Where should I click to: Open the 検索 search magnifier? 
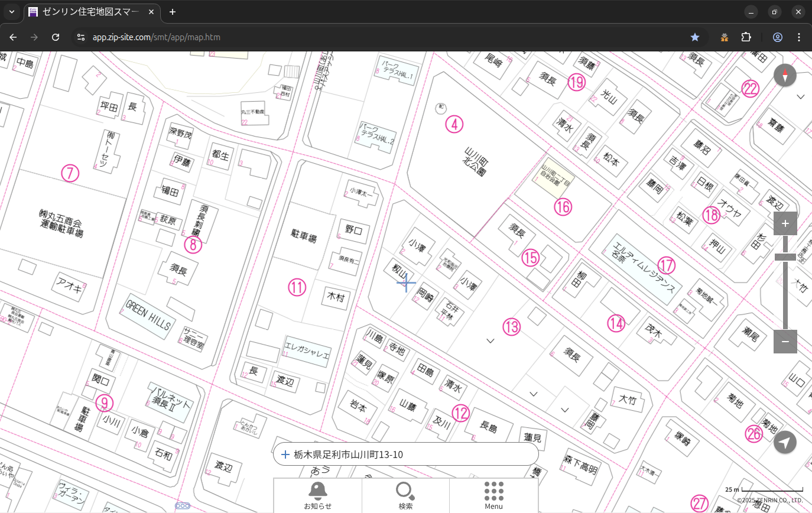pos(405,495)
